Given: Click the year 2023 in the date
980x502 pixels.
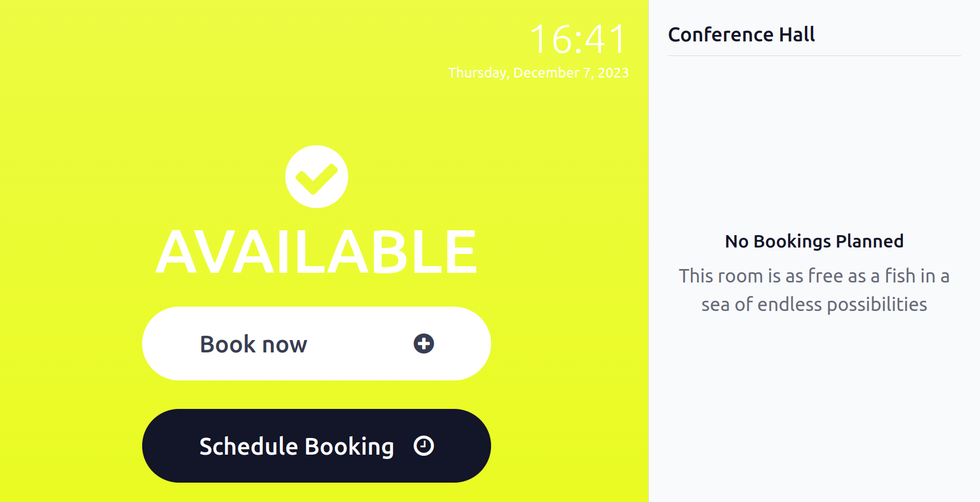Looking at the screenshot, I should [x=613, y=73].
